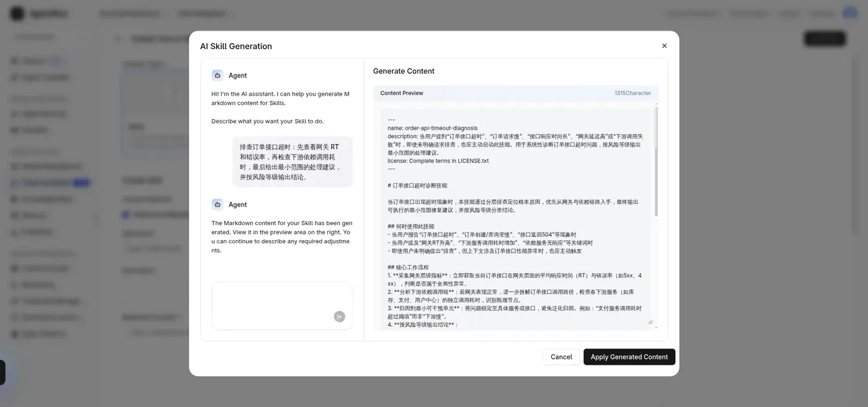Click the dark floating widget at left edge
Viewport: 868px width, 407px height.
(x=2, y=372)
